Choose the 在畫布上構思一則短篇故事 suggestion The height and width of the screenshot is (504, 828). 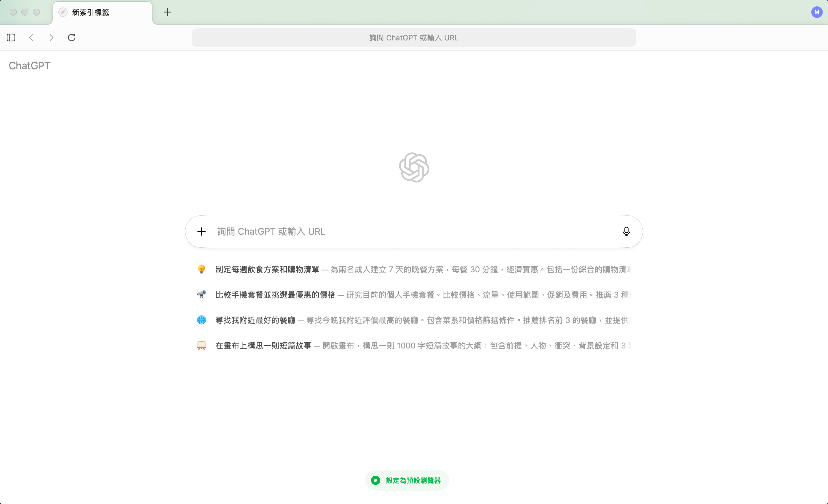click(263, 346)
